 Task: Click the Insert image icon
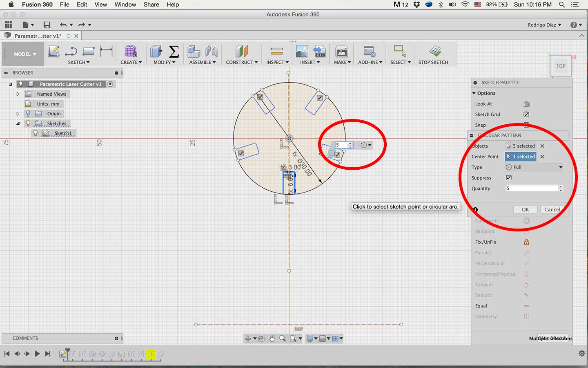coord(302,52)
